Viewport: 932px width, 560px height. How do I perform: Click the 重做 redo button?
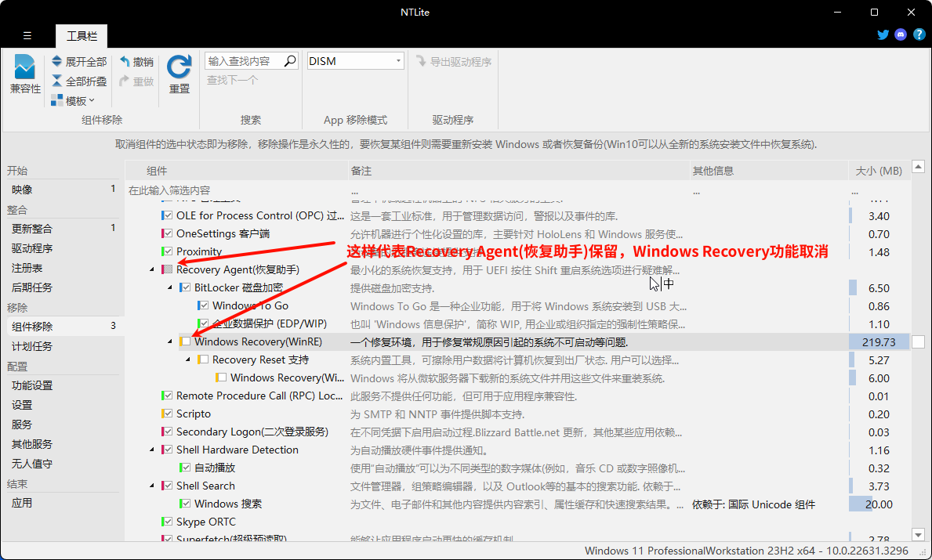(136, 81)
